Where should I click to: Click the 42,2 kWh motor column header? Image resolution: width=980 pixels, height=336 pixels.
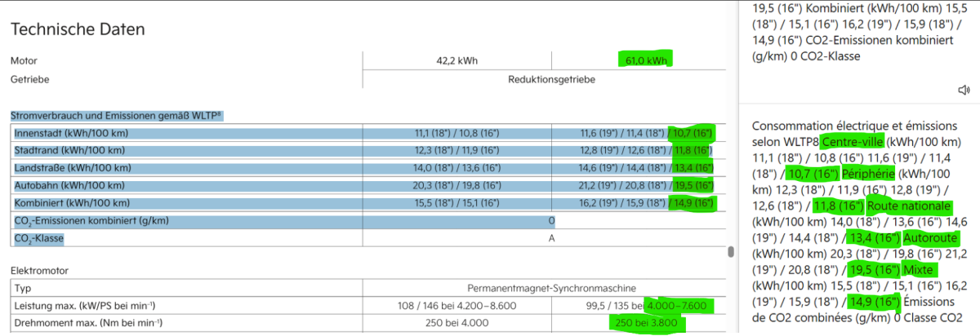(x=457, y=60)
